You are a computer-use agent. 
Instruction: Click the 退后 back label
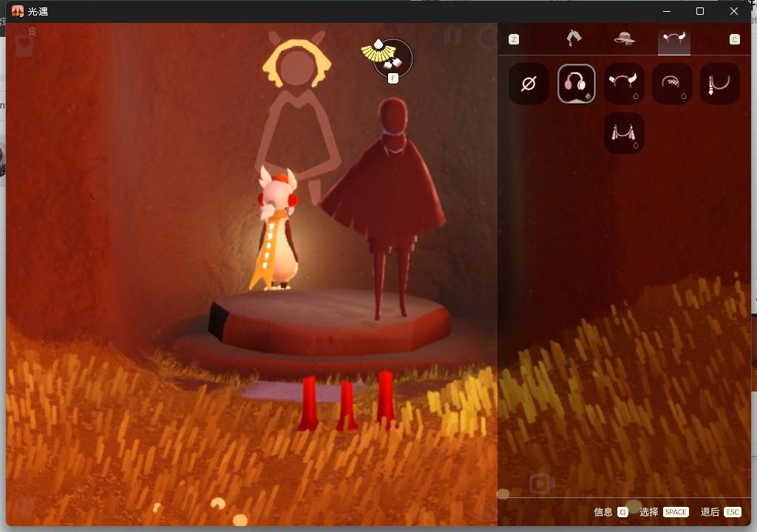[710, 512]
